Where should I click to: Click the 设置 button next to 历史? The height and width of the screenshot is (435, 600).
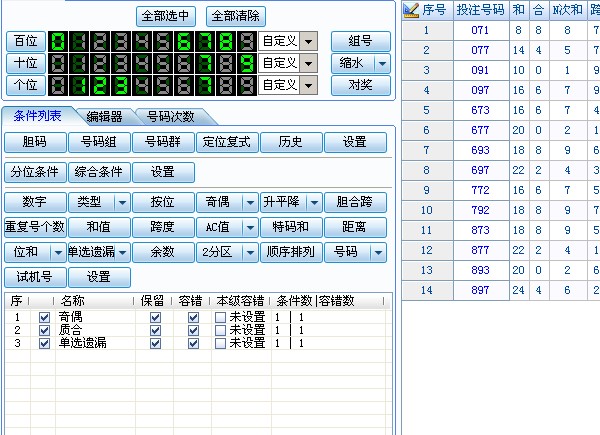tap(355, 142)
